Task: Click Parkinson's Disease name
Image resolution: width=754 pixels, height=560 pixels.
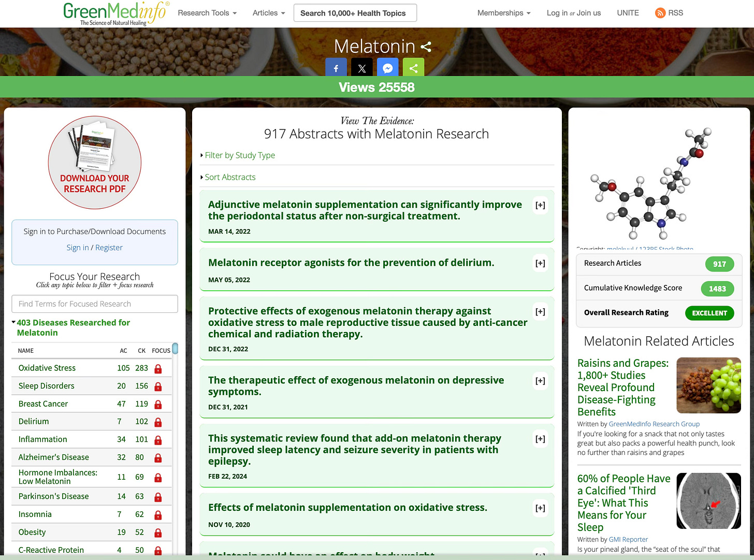Action: [54, 496]
